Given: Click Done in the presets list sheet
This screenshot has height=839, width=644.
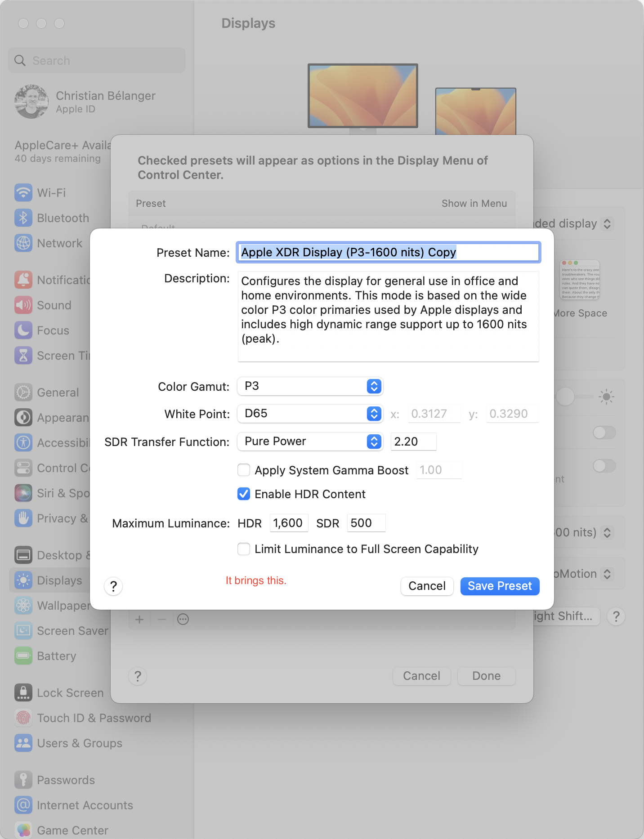Looking at the screenshot, I should coord(486,676).
